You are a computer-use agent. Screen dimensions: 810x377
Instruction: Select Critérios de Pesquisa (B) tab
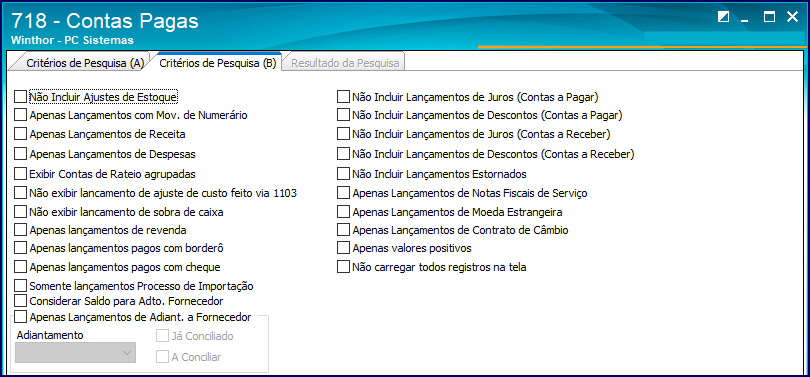[217, 63]
